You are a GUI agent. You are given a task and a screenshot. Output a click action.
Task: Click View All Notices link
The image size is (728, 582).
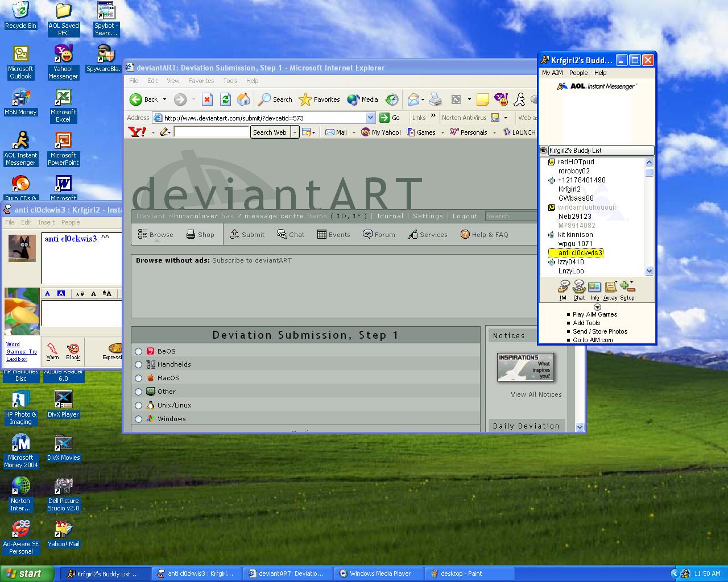tap(536, 394)
